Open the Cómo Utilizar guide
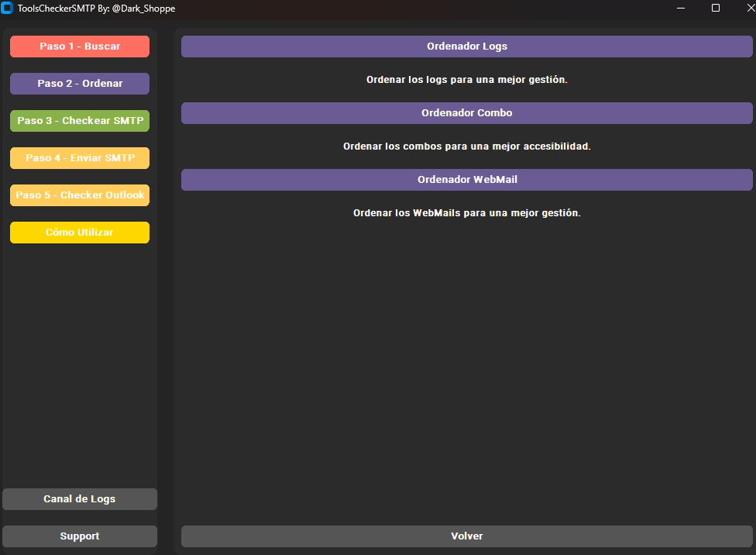This screenshot has width=756, height=555. pyautogui.click(x=79, y=232)
